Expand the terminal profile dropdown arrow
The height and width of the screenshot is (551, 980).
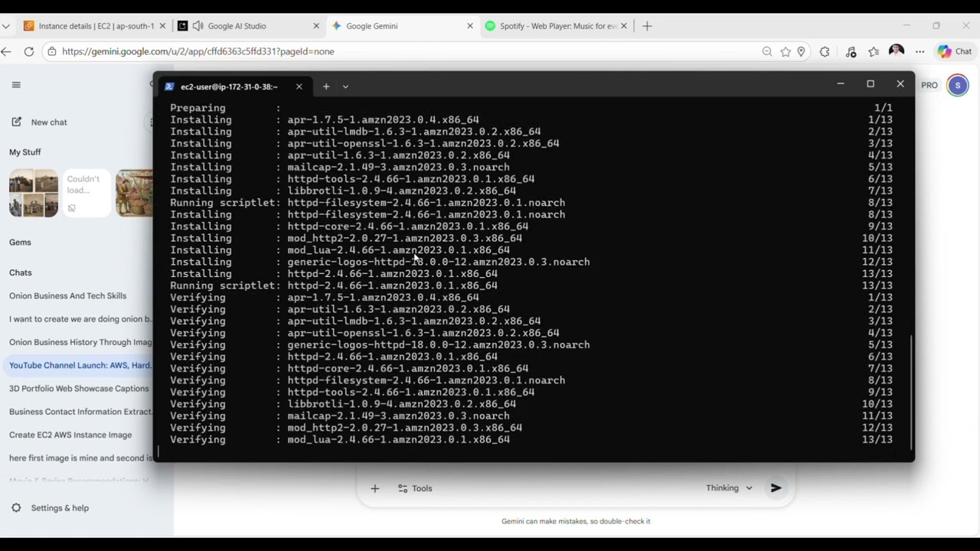[345, 86]
